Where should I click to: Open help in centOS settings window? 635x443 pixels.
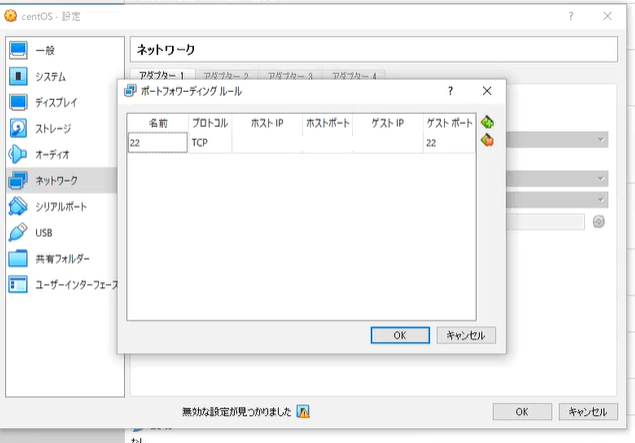pos(571,16)
